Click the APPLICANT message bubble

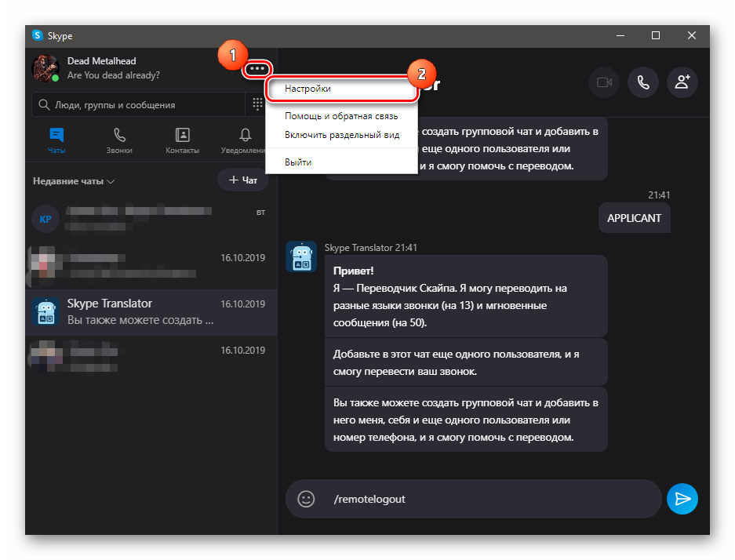coord(635,218)
